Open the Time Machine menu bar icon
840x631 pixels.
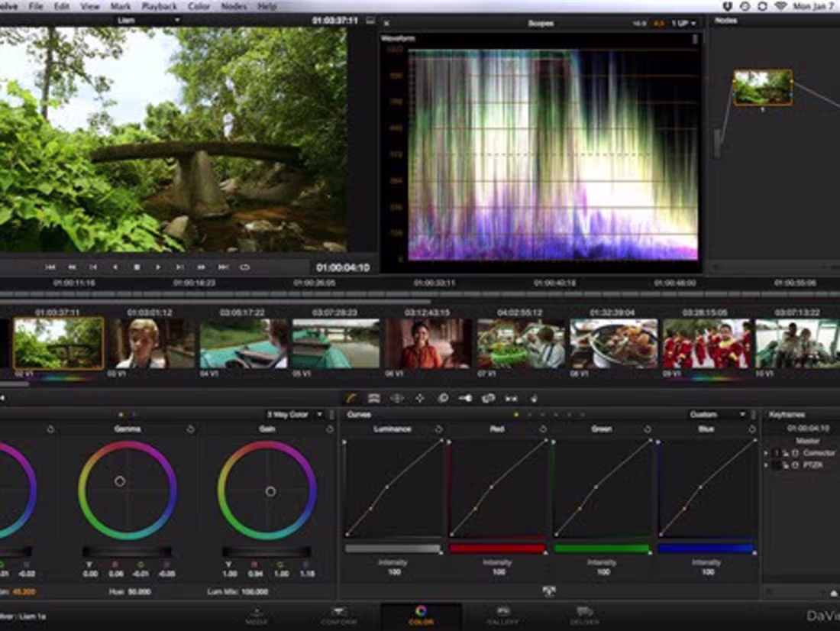[x=745, y=6]
